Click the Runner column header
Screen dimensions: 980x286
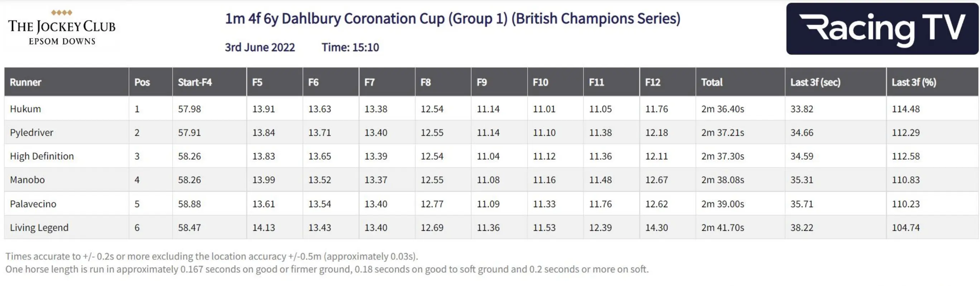[x=25, y=82]
